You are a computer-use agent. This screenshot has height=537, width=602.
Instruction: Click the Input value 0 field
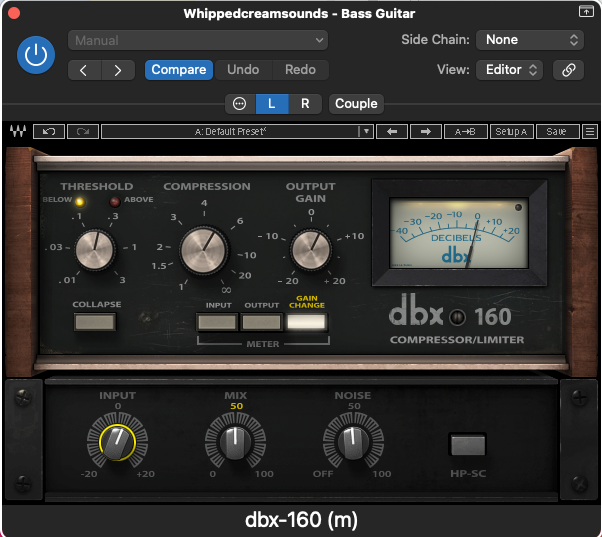pyautogui.click(x=118, y=406)
